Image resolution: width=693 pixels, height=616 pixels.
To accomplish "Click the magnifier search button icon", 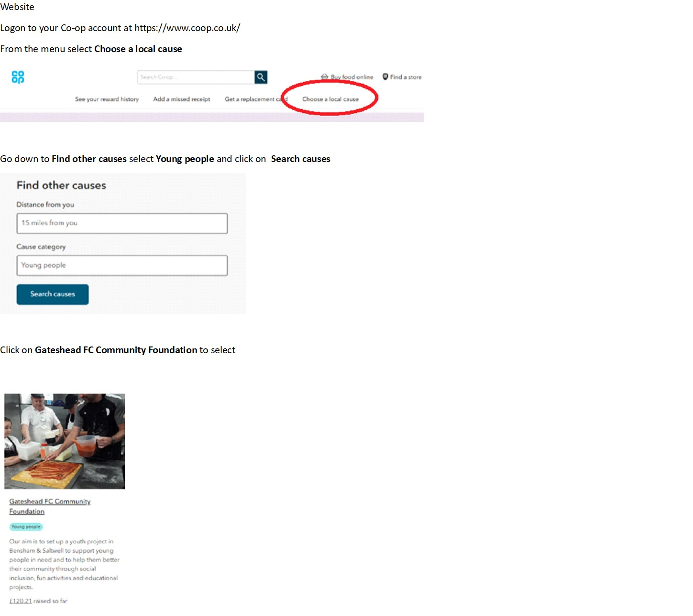I will coord(261,77).
